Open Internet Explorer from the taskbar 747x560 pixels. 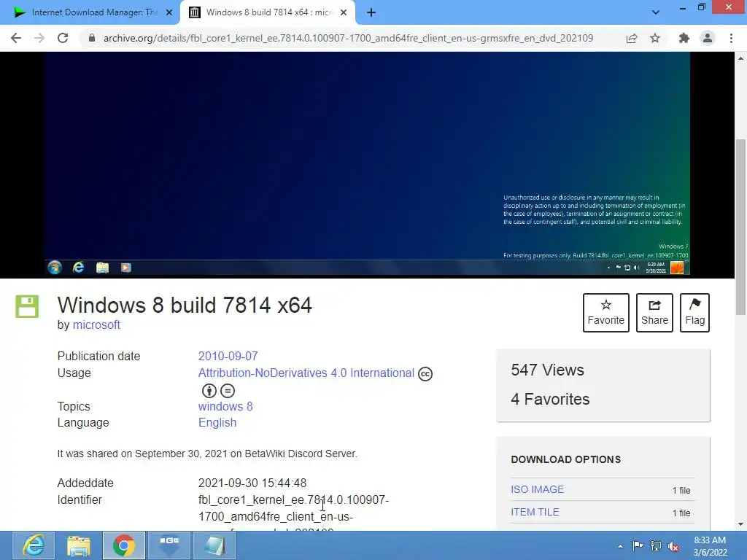pyautogui.click(x=33, y=545)
